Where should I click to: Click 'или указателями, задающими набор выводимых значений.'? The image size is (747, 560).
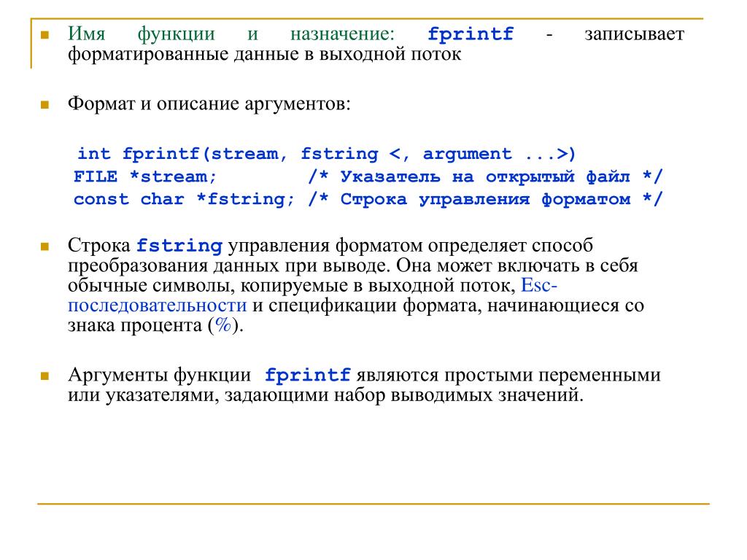(x=325, y=395)
